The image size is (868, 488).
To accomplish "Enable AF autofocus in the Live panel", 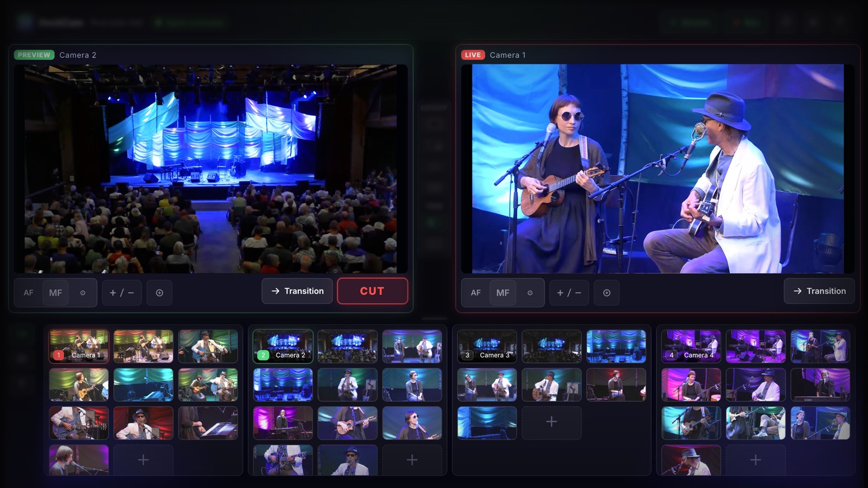I will tap(476, 293).
